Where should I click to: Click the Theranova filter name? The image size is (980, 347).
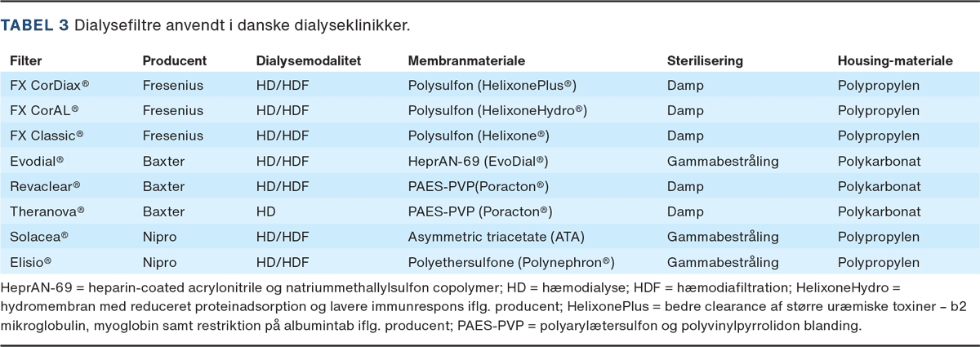pos(47,211)
